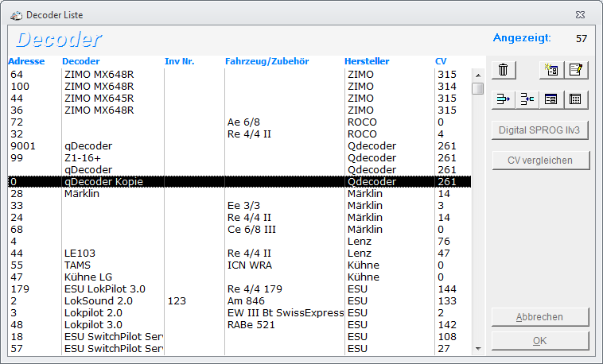Click the ICN WRA vehicle cell
This screenshot has width=603, height=364.
point(250,265)
